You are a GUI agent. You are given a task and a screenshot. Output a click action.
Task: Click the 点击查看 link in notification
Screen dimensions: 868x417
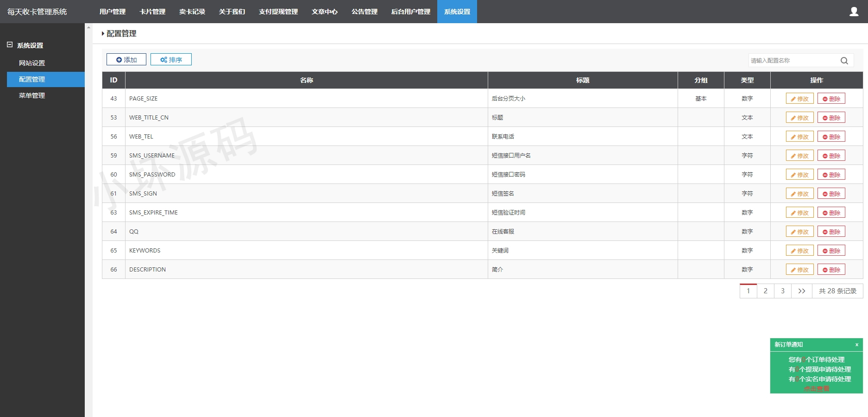(817, 389)
